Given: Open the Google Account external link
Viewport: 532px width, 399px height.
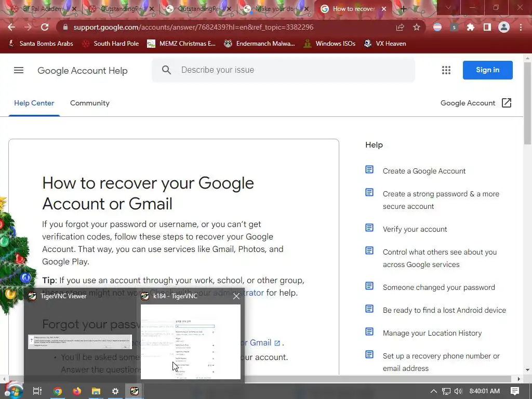Looking at the screenshot, I should (x=476, y=103).
